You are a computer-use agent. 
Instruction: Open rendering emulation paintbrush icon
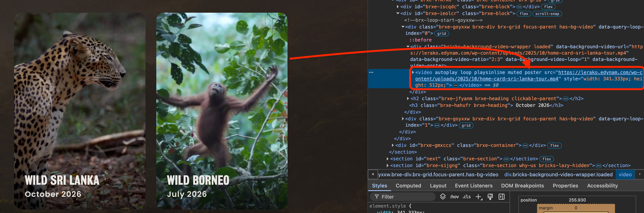click(x=490, y=197)
